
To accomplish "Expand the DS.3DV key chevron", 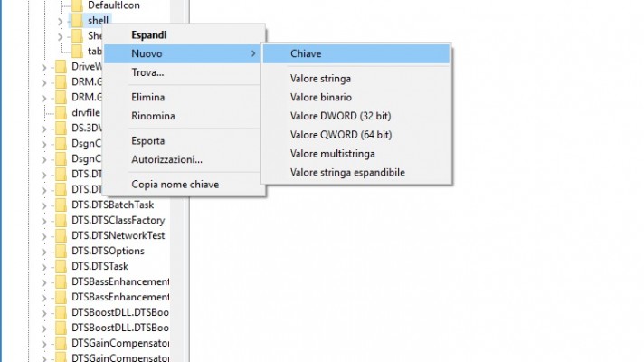I will point(44,129).
